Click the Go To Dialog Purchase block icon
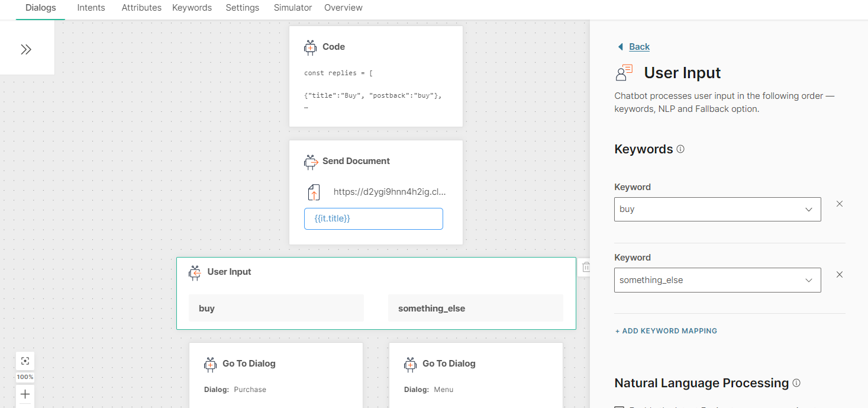Viewport: 868px width, 408px height. point(210,364)
